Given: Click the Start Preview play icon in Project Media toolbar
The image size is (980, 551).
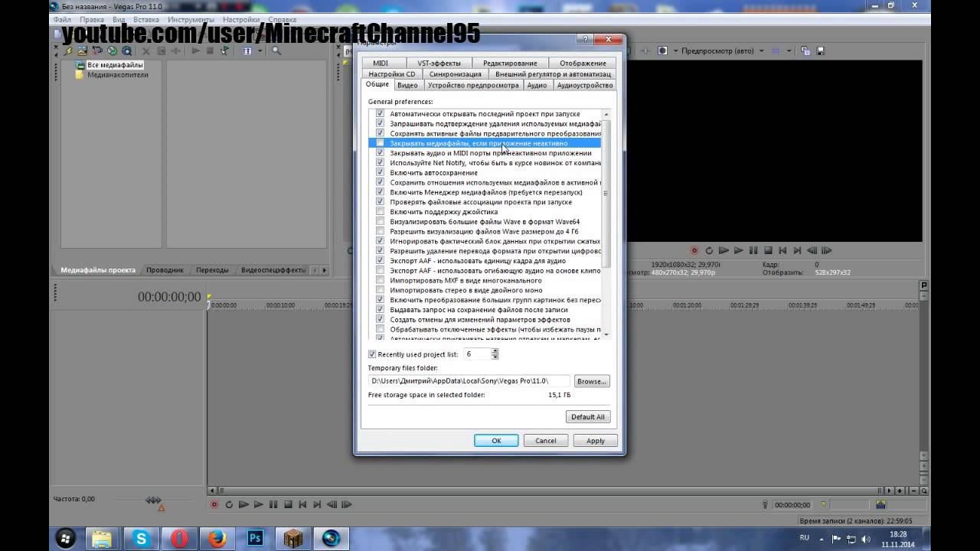Looking at the screenshot, I should click(x=196, y=51).
